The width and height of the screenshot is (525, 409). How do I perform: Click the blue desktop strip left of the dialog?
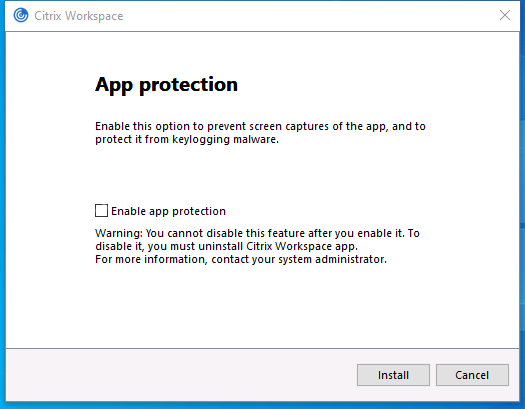click(2, 201)
